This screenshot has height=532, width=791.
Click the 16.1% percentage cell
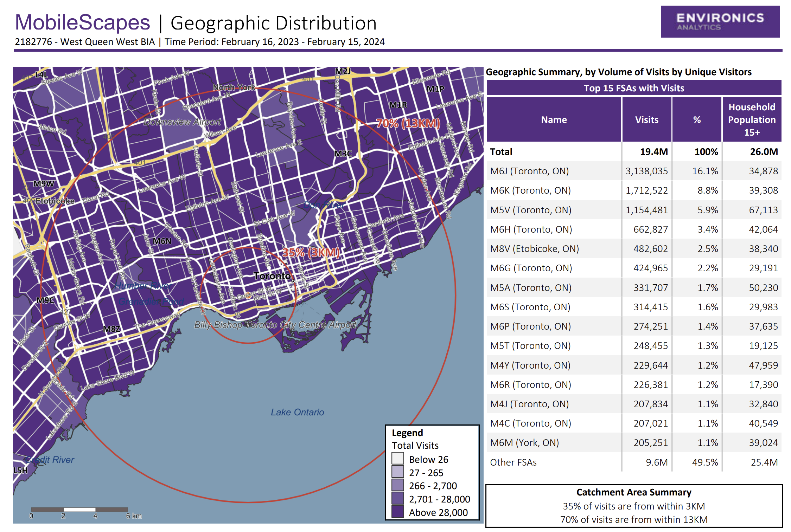click(705, 171)
